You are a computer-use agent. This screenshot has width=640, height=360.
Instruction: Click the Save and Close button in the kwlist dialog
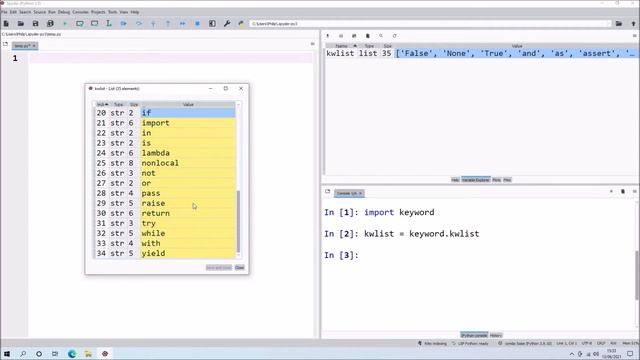tap(219, 267)
